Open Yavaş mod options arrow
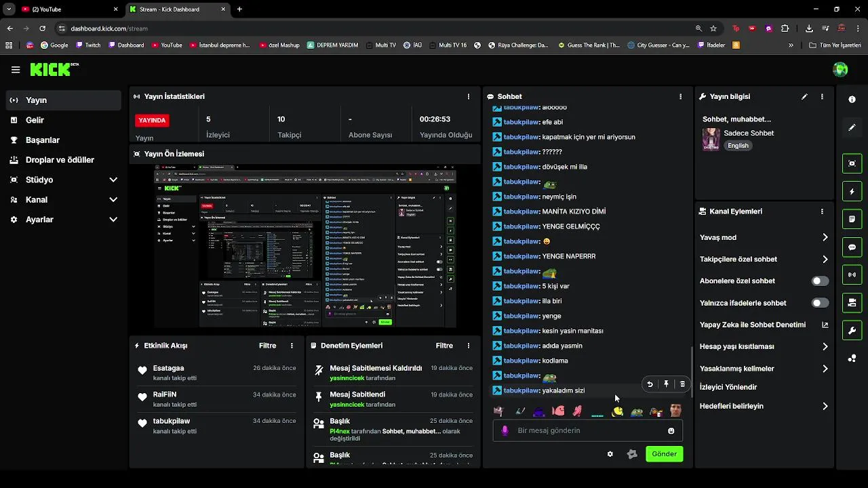 [x=825, y=238]
